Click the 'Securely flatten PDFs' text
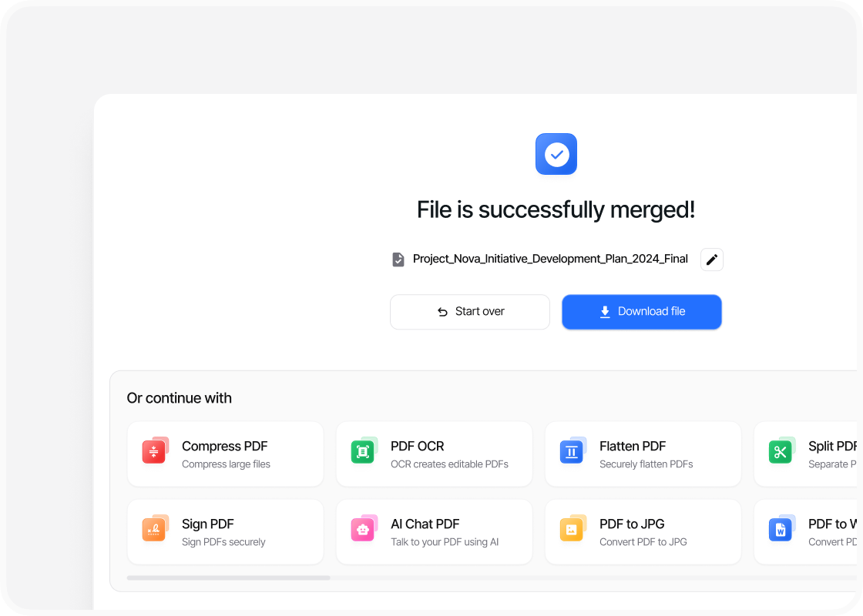The height and width of the screenshot is (616, 863). pos(646,464)
